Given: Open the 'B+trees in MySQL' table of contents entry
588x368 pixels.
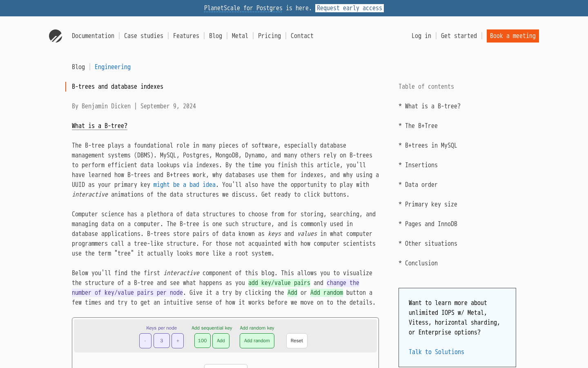Looking at the screenshot, I should click(431, 145).
